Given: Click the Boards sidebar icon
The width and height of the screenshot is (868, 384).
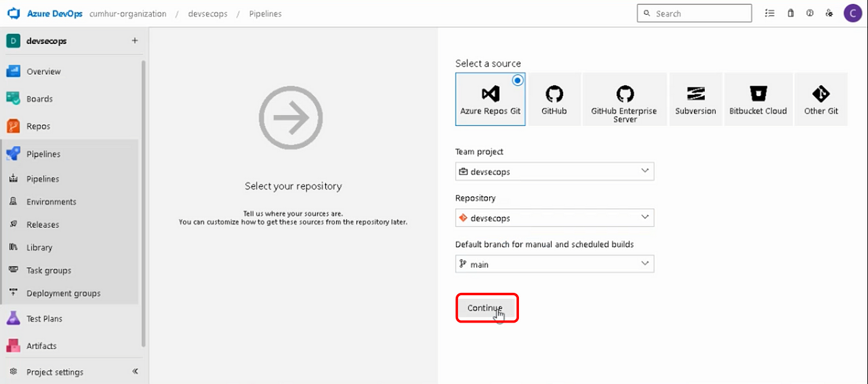Looking at the screenshot, I should click(13, 99).
